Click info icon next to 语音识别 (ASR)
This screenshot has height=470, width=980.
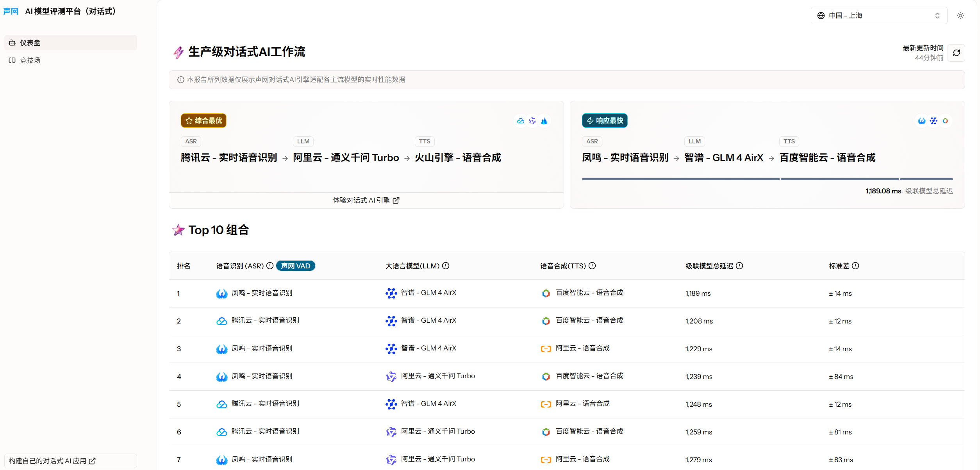coord(270,266)
